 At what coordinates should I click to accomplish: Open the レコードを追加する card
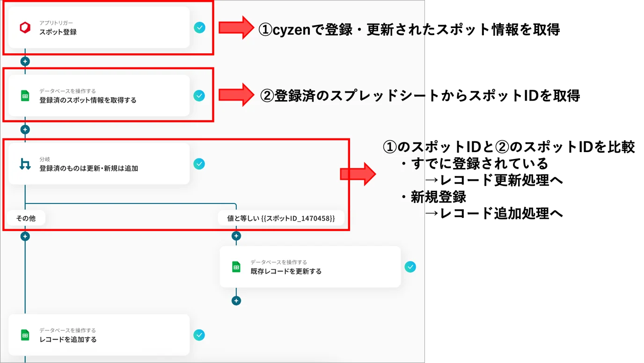(x=99, y=335)
